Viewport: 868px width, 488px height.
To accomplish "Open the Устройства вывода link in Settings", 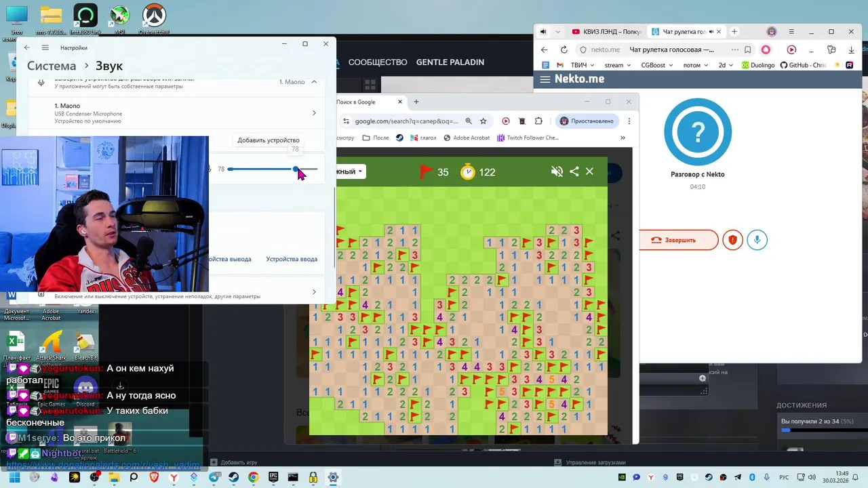I will pos(230,259).
